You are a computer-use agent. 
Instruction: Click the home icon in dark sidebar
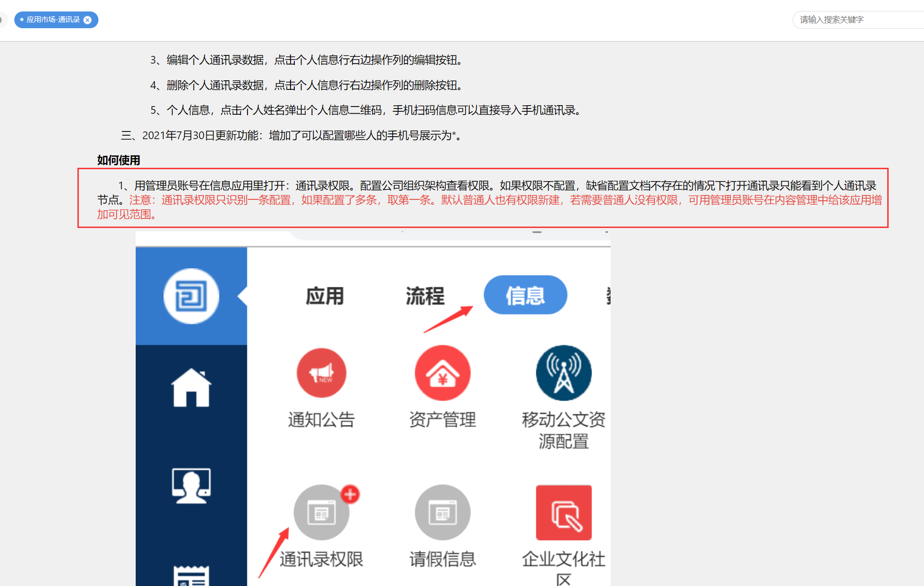tap(191, 388)
